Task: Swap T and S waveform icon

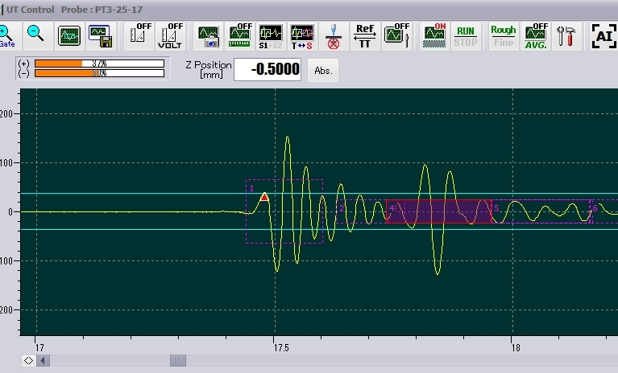Action: pyautogui.click(x=302, y=36)
